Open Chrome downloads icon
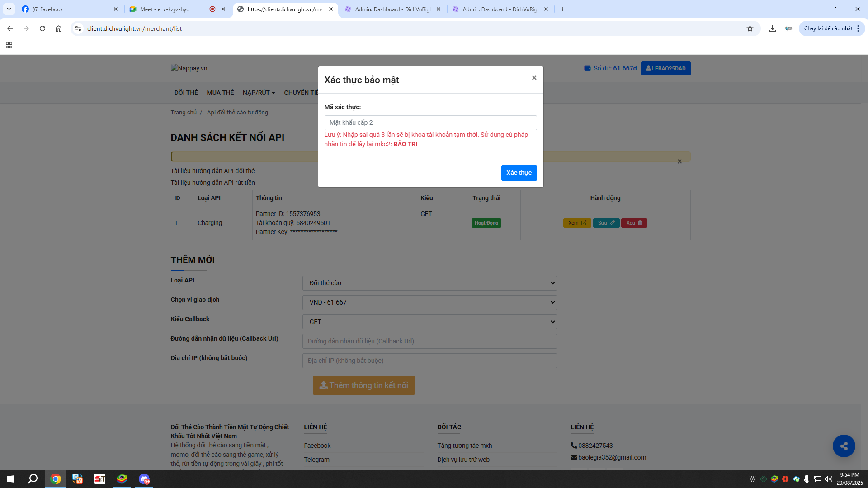868x488 pixels. click(773, 28)
